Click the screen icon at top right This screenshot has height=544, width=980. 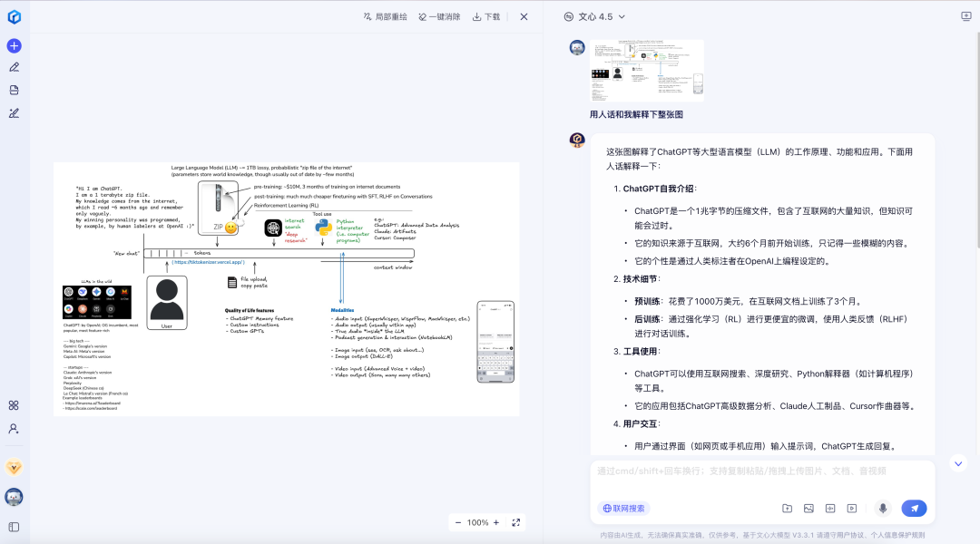coord(966,16)
